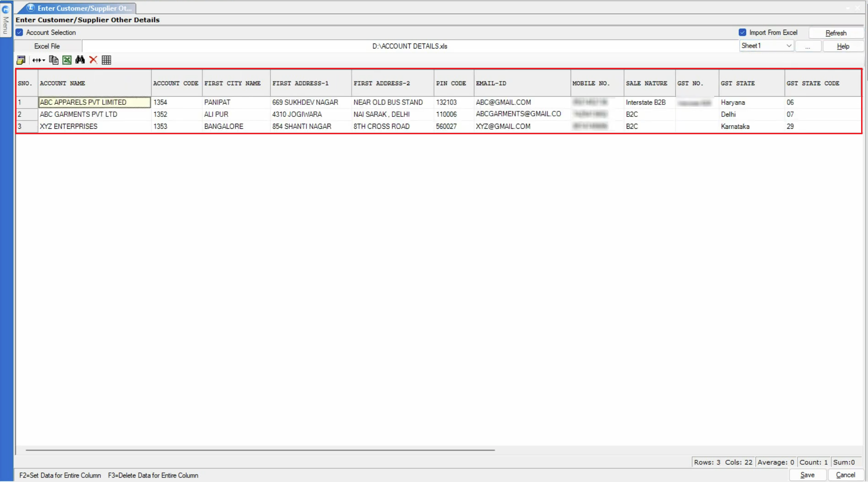The height and width of the screenshot is (482, 868).
Task: Click the green Excel export icon
Action: tap(67, 60)
